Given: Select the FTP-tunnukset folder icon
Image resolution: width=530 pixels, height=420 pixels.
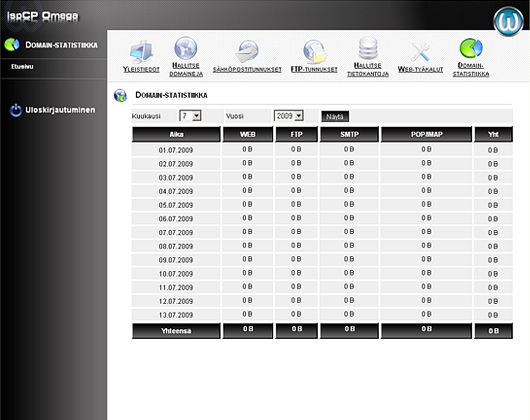Looking at the screenshot, I should [314, 51].
